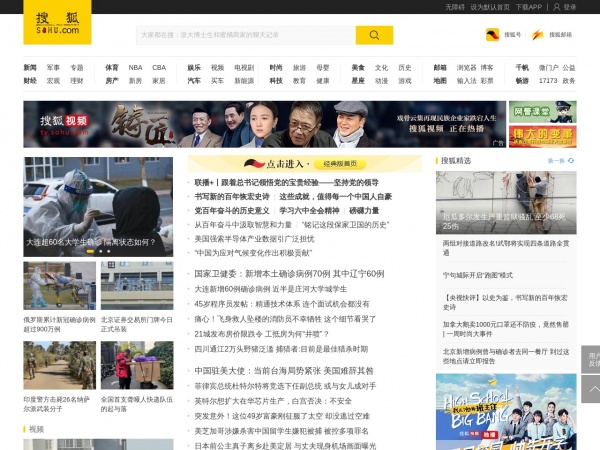
Task: Click the Sohu.com yellow logo
Action: 57,22
